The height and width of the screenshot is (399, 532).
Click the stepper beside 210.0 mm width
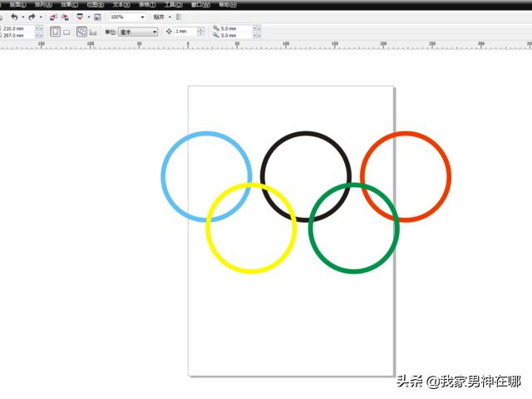pos(39,28)
